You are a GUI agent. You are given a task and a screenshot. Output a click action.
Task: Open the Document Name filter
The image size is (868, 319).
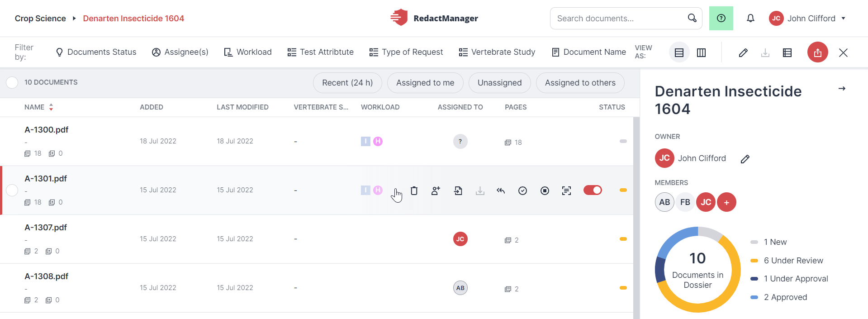pos(588,52)
